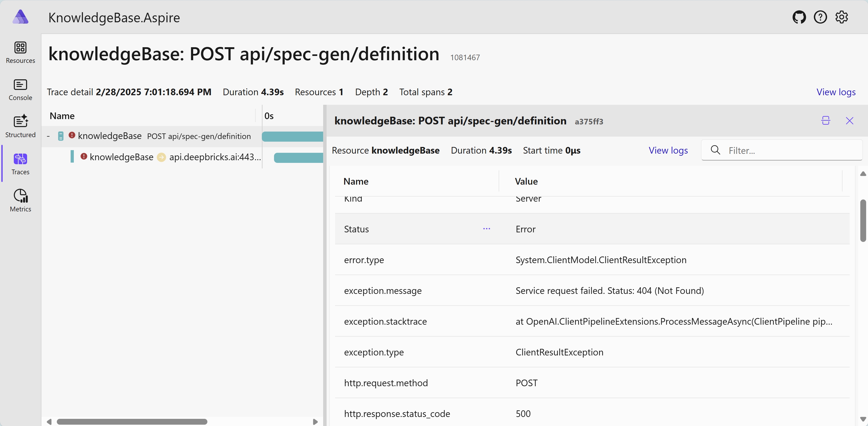Toggle span details panel orientation
The height and width of the screenshot is (426, 868).
pos(826,120)
